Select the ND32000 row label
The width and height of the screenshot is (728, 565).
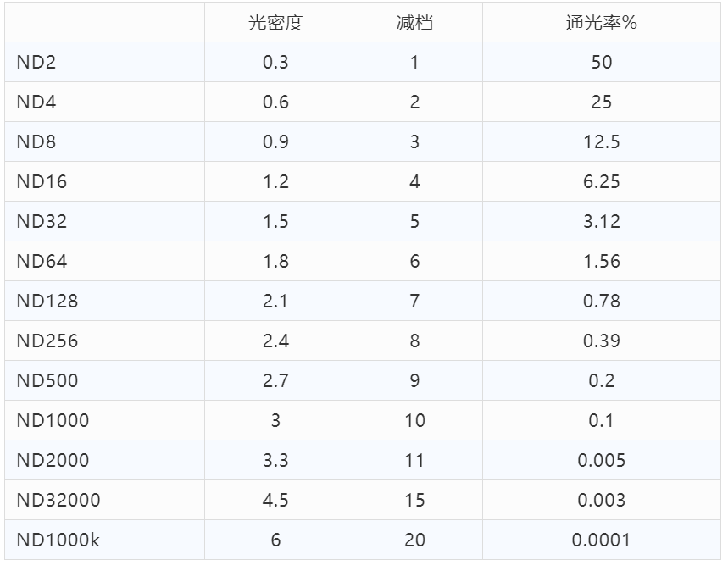[x=58, y=501]
